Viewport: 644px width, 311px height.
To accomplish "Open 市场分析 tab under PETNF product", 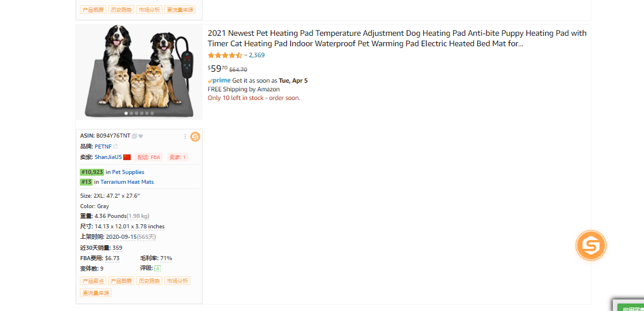I will tap(177, 281).
